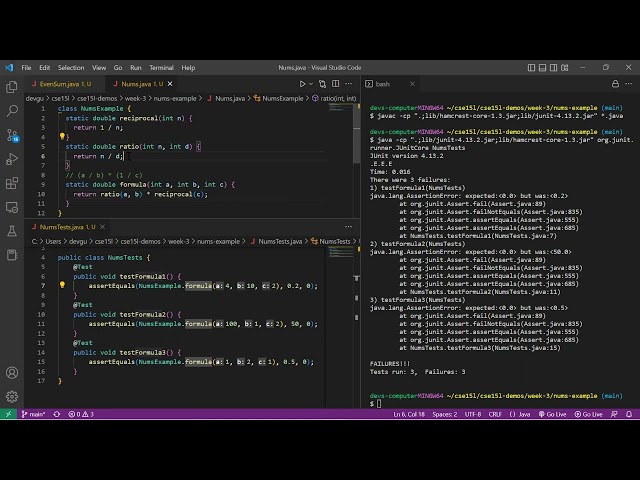This screenshot has height=480, width=640.
Task: Click Nums.java breadcrumb item
Action: click(x=230, y=98)
